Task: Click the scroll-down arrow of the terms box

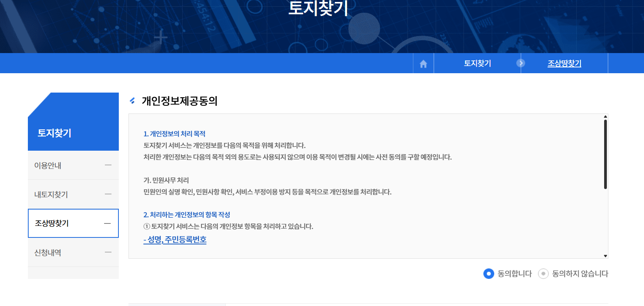Action: tap(605, 256)
